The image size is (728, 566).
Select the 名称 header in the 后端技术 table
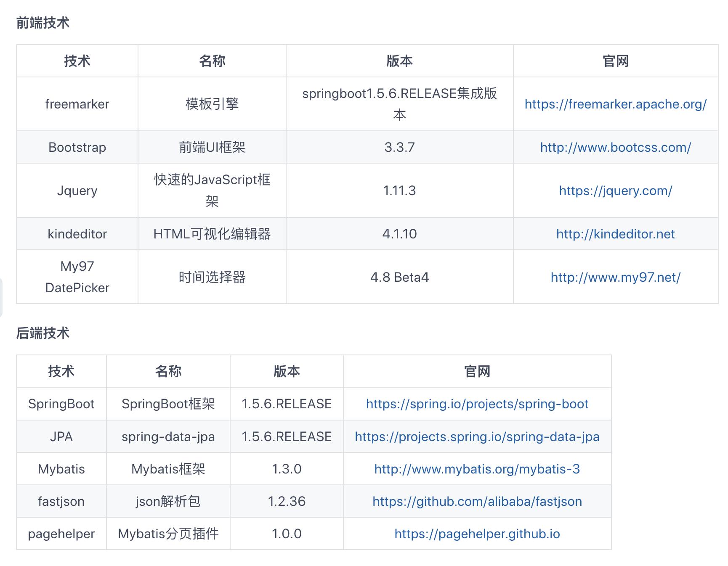168,371
